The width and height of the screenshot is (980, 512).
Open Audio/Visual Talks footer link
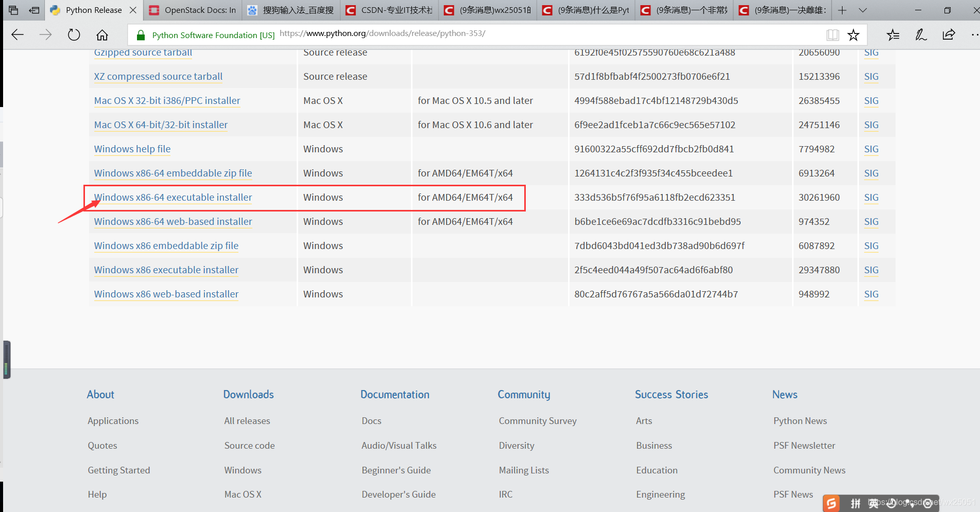[399, 446]
